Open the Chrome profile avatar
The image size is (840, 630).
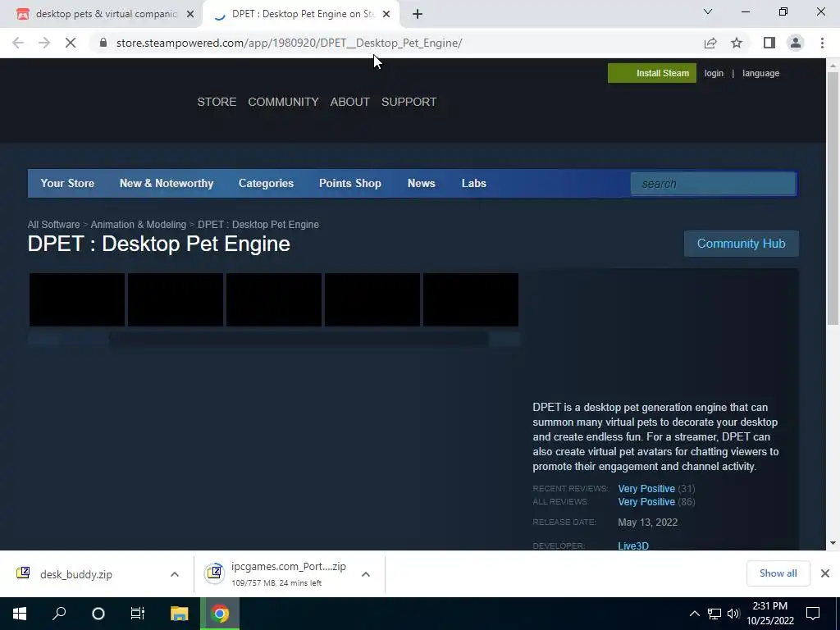(796, 43)
